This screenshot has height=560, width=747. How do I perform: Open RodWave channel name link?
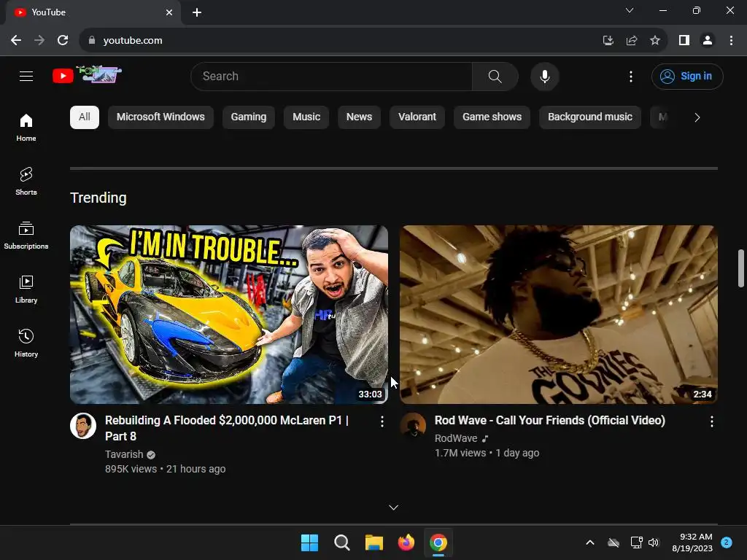coord(456,438)
